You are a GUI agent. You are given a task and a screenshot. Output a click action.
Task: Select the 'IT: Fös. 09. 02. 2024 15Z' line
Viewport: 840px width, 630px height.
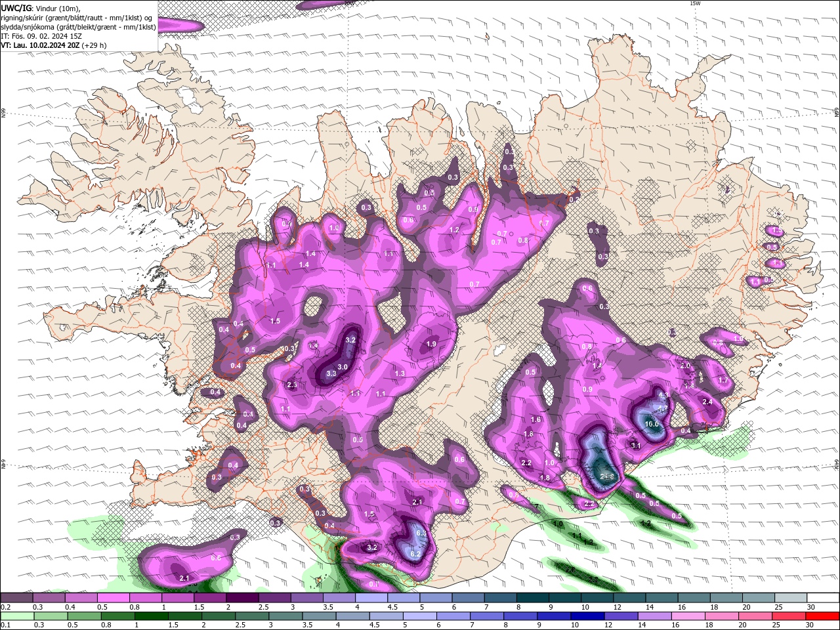pyautogui.click(x=43, y=36)
